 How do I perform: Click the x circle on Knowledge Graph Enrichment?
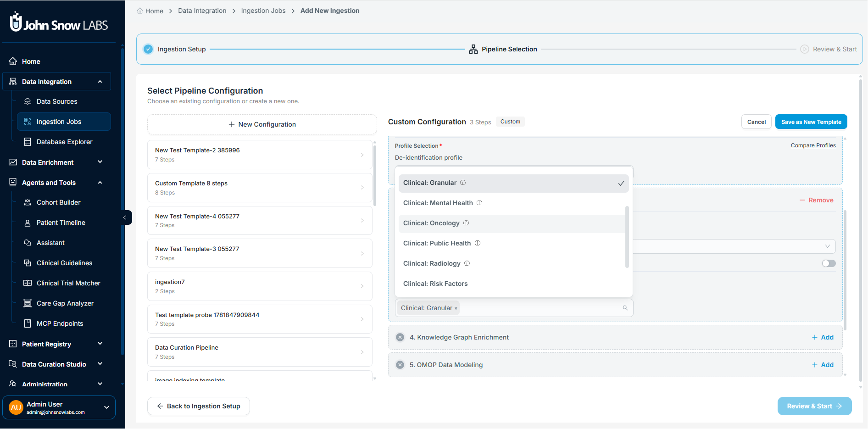tap(400, 337)
